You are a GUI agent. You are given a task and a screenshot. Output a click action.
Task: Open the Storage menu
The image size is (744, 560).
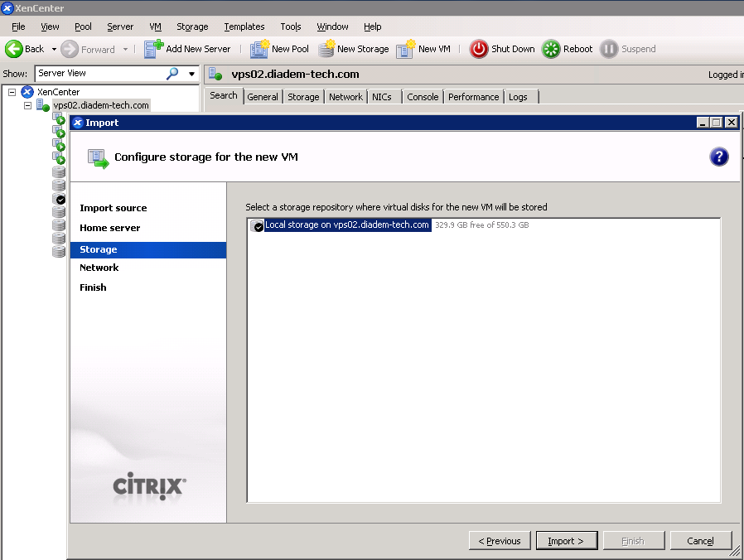point(192,27)
